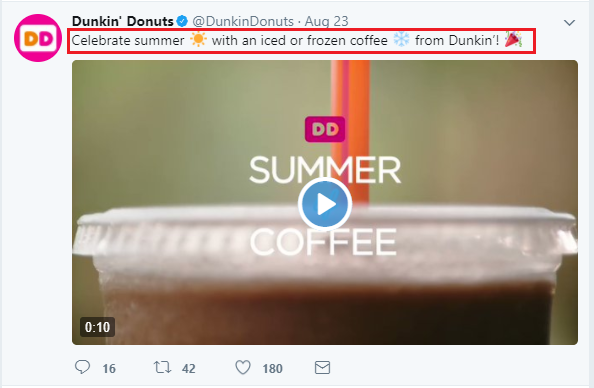Click the 0:10 video duration badge
Viewport: 594px width, 388px height.
pos(97,327)
